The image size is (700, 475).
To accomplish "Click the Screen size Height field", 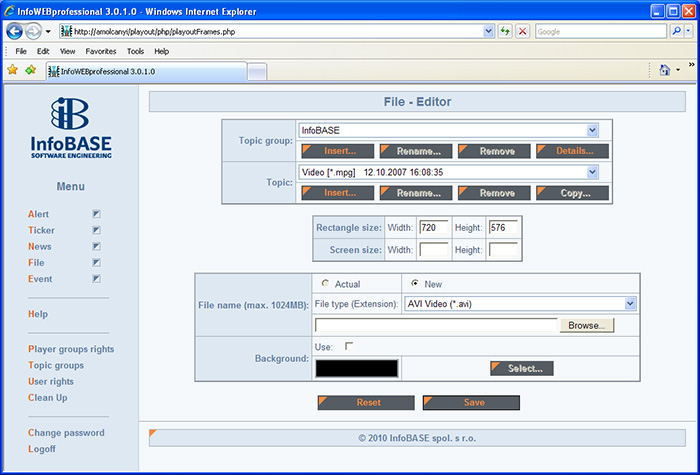I will pyautogui.click(x=503, y=250).
